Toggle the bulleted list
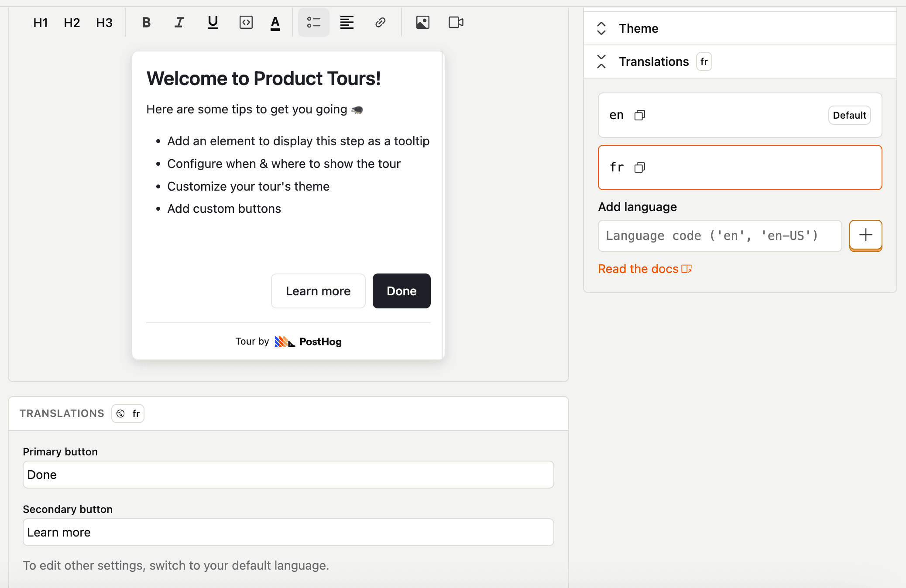The image size is (906, 588). 313,22
